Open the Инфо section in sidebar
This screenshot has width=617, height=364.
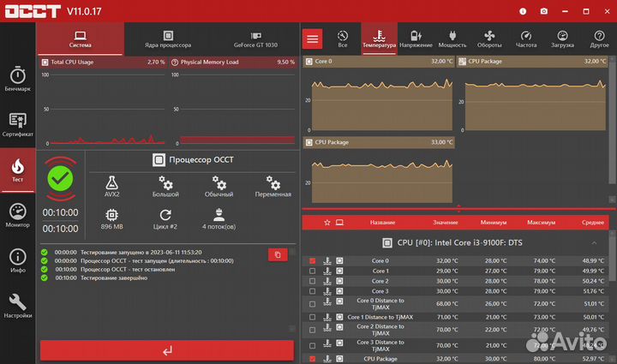pos(18,261)
